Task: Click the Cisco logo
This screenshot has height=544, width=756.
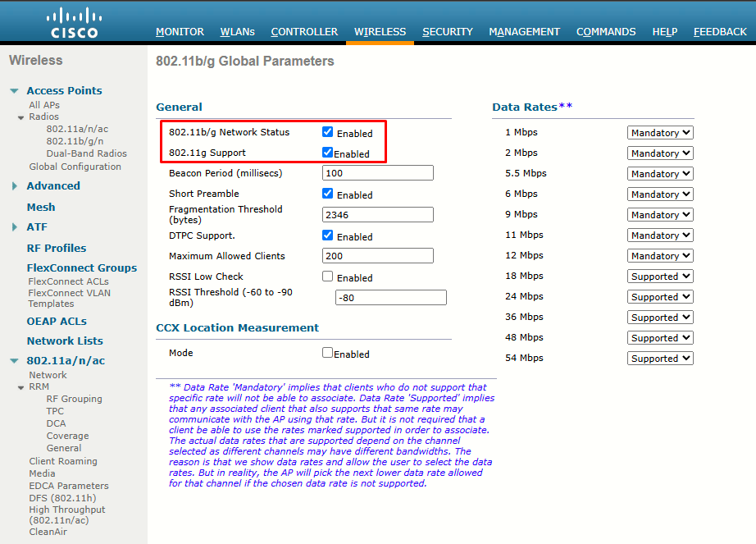Action: [75, 22]
